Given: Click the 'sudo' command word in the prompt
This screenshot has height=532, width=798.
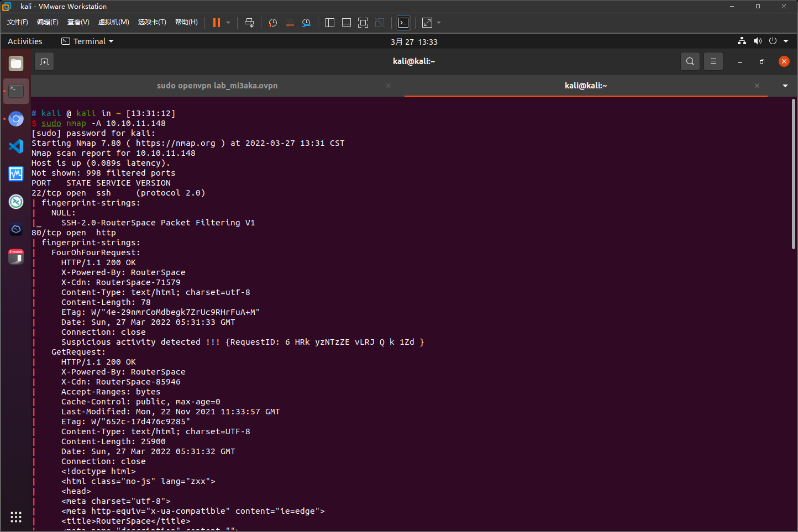Looking at the screenshot, I should (51, 123).
